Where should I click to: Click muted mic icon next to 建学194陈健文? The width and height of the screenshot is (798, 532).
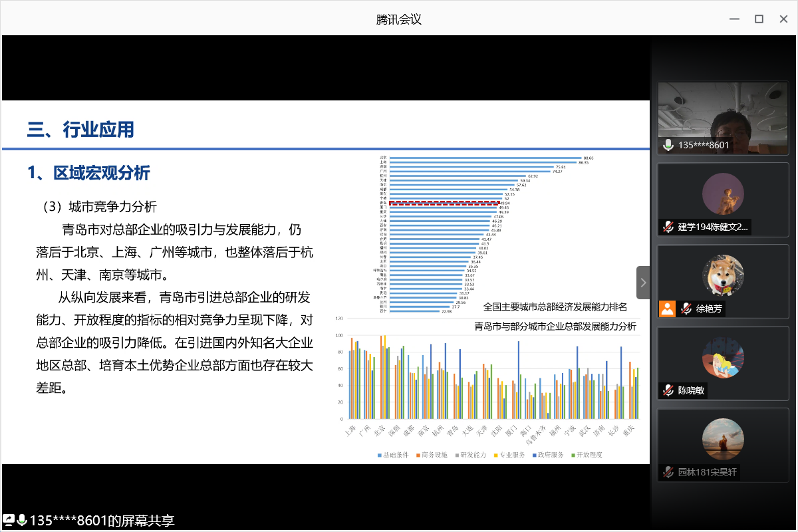(x=668, y=227)
